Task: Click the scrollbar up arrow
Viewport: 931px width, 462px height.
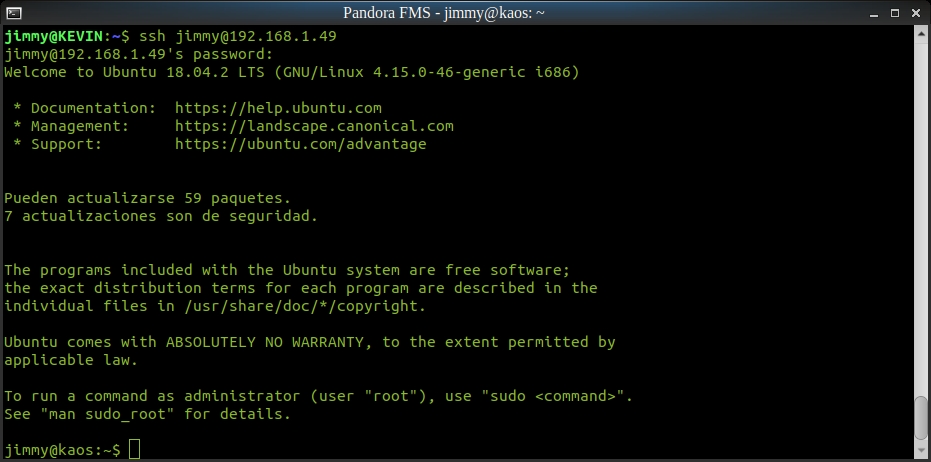Action: pos(922,34)
